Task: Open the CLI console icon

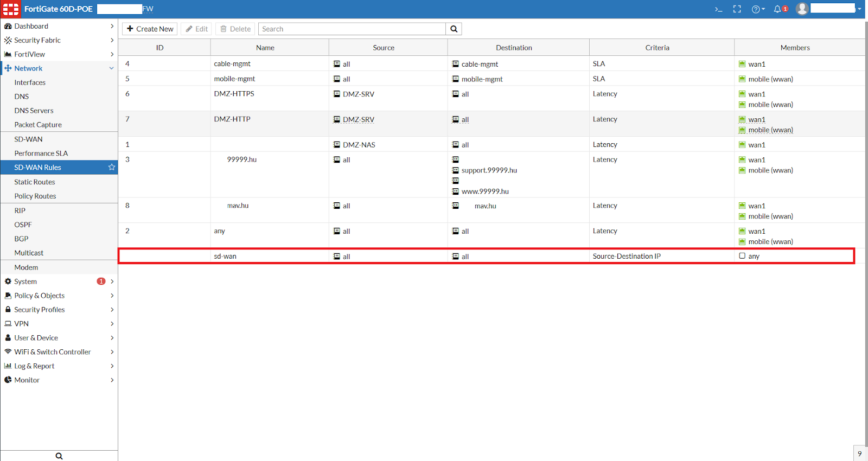Action: coord(718,9)
